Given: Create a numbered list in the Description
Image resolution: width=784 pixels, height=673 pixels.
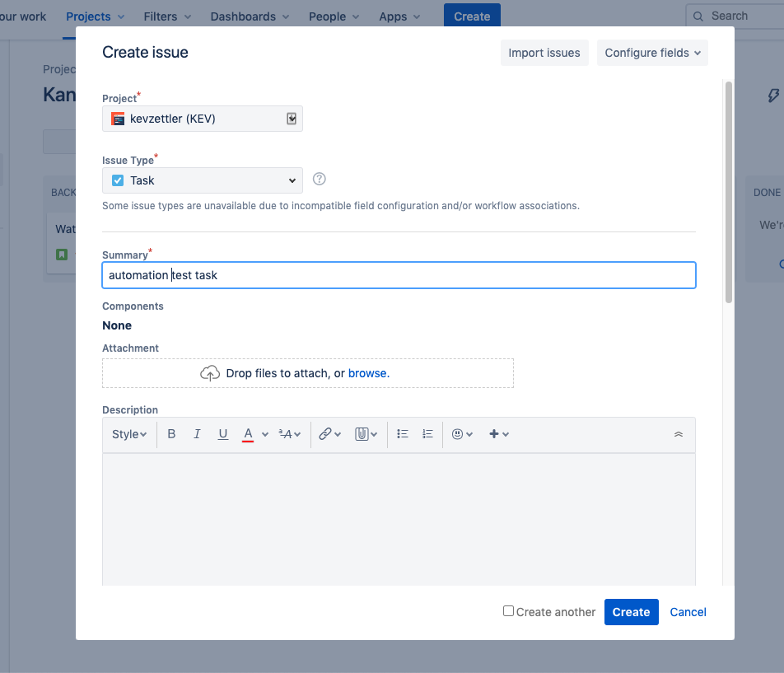Looking at the screenshot, I should pos(427,433).
